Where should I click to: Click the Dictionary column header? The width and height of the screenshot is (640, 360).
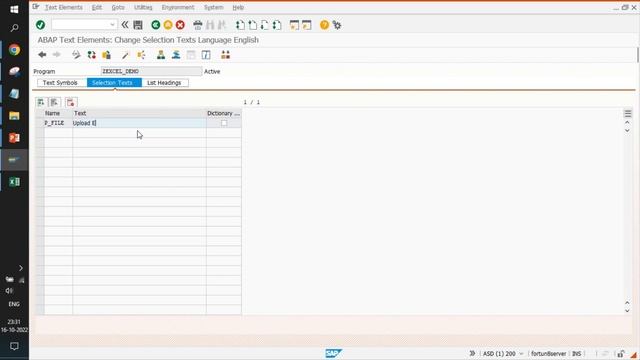224,113
